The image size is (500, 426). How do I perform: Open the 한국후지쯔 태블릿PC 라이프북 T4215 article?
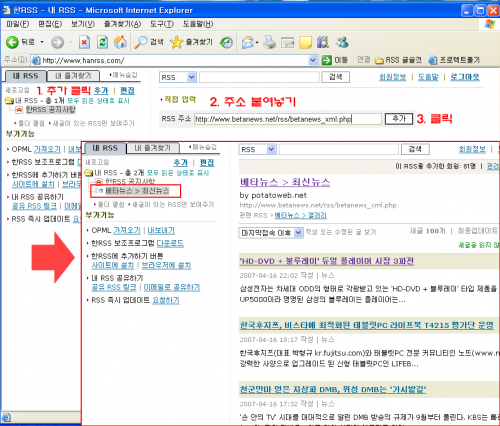click(x=367, y=325)
